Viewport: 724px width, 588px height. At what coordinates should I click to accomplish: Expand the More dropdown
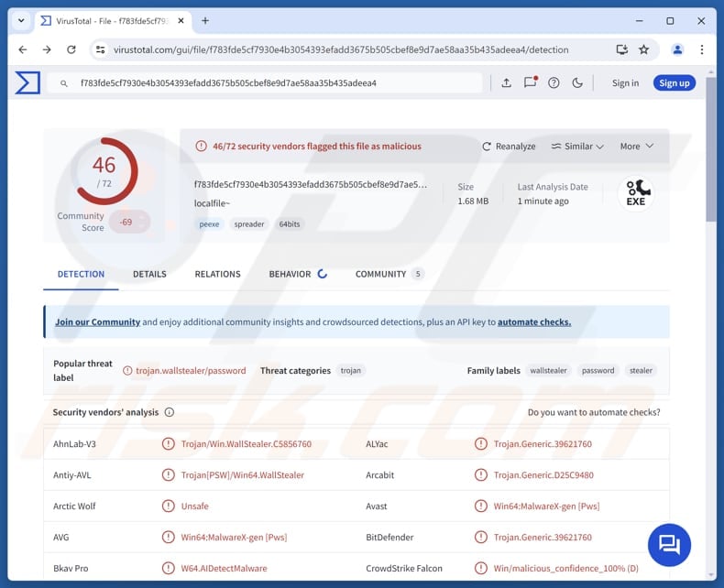pyautogui.click(x=637, y=147)
